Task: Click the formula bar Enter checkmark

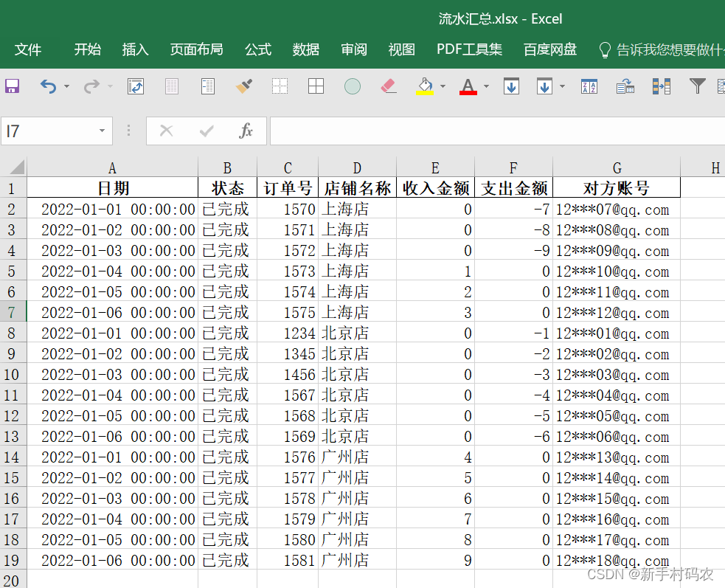Action: click(207, 131)
